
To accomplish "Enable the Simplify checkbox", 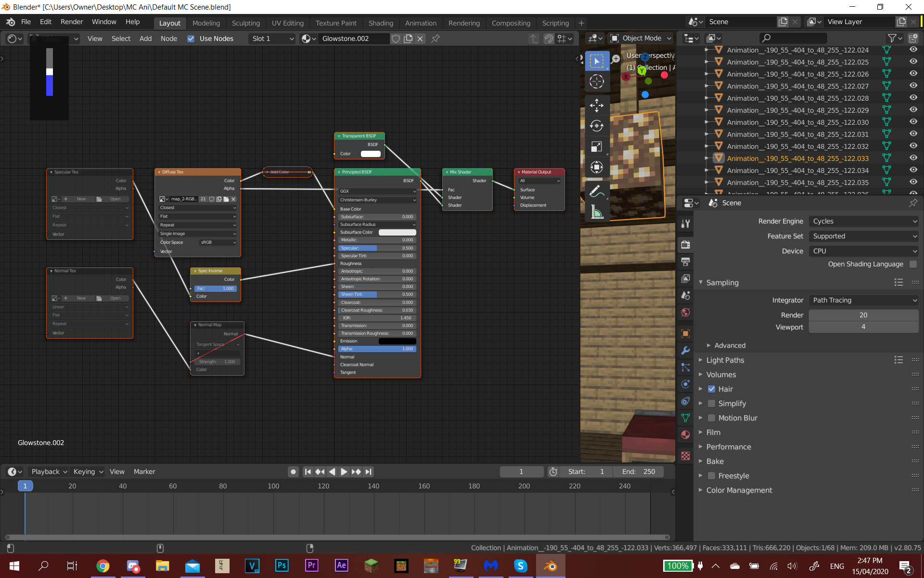I will (711, 404).
